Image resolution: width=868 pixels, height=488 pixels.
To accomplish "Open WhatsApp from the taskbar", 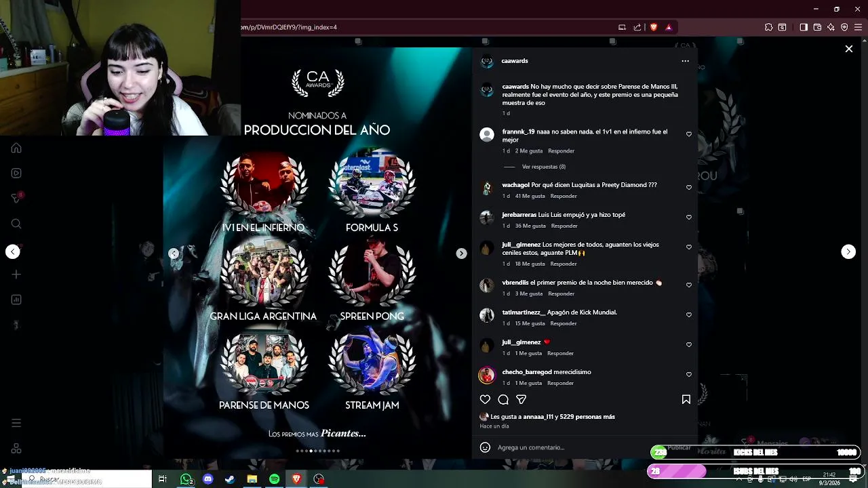I will pos(186,479).
